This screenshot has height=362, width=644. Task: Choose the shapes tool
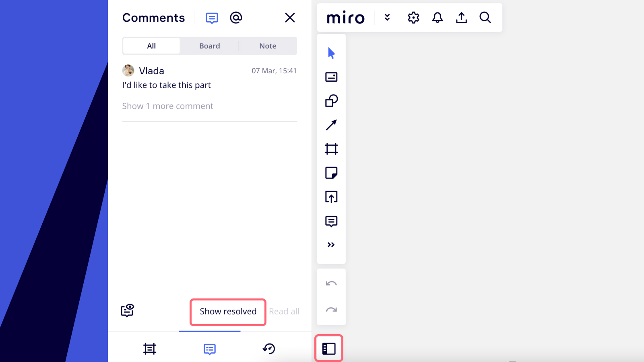(331, 101)
